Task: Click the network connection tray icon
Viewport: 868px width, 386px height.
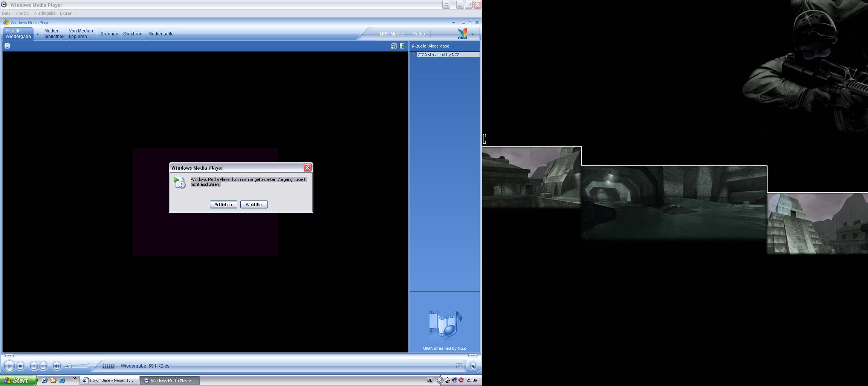Action: point(454,380)
